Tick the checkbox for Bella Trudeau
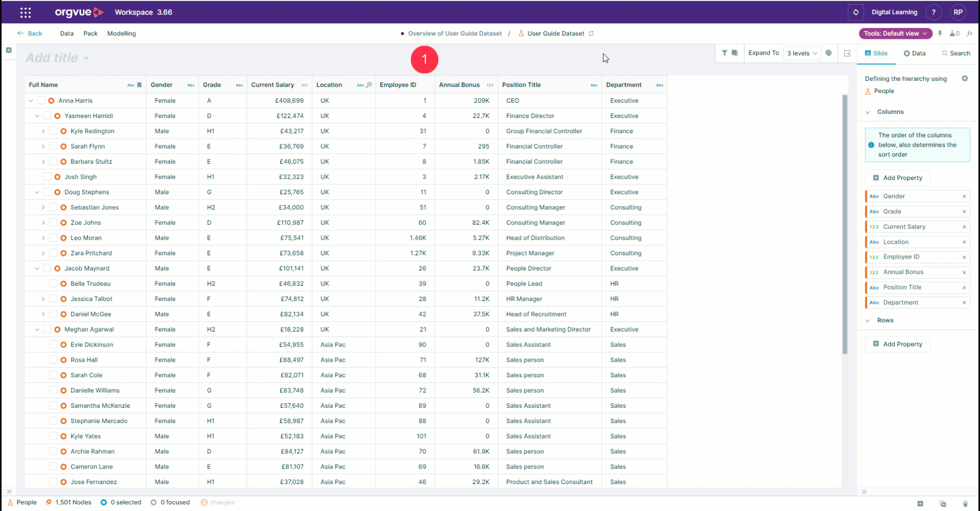980x511 pixels. click(x=53, y=284)
